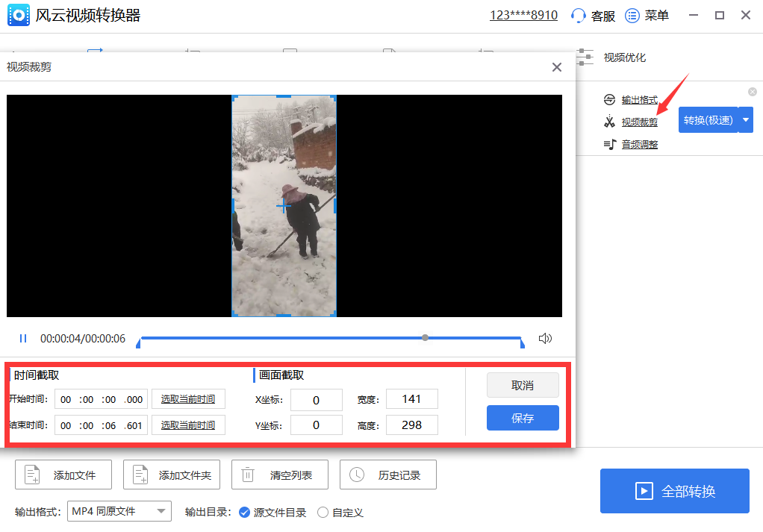Open 客服 headset support icon
This screenshot has width=763, height=532.
coord(578,16)
